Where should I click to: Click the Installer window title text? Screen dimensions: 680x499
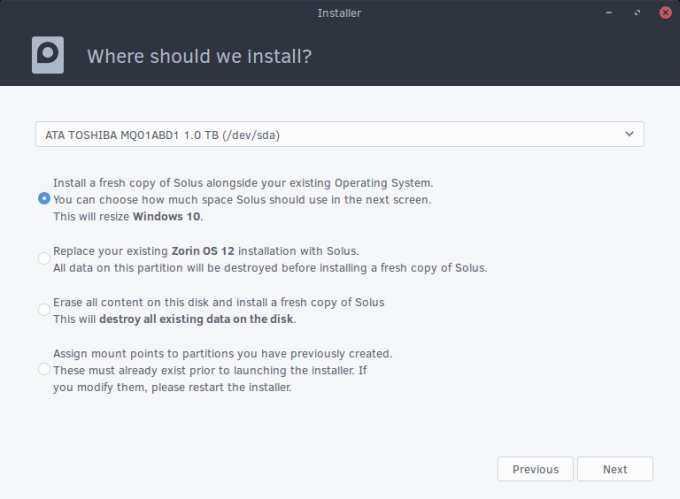pos(339,13)
